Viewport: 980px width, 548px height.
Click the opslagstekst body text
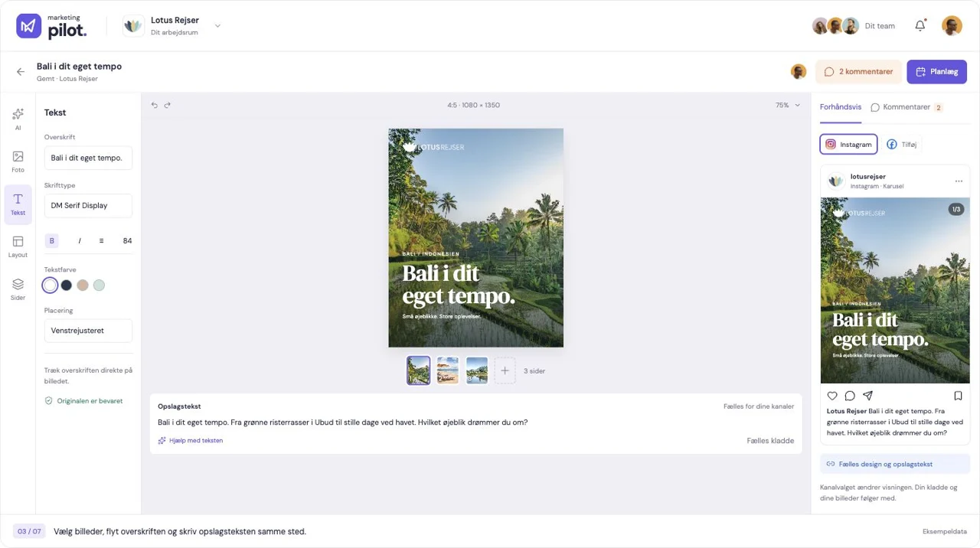[x=342, y=422]
